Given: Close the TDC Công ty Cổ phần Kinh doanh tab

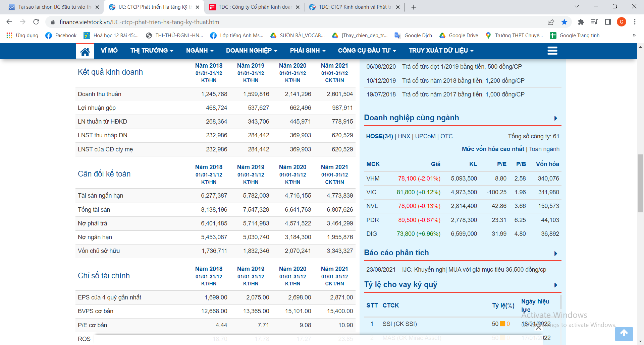Looking at the screenshot, I should coord(298,7).
